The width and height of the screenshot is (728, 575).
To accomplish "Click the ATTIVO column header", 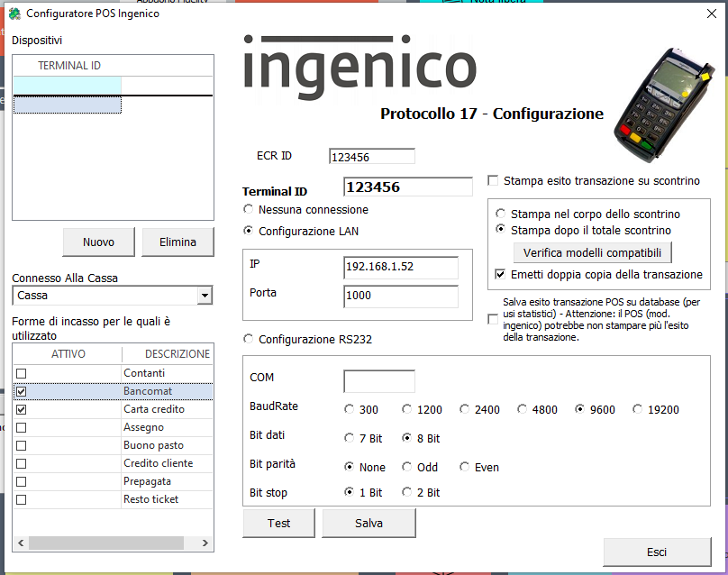I will 68,354.
